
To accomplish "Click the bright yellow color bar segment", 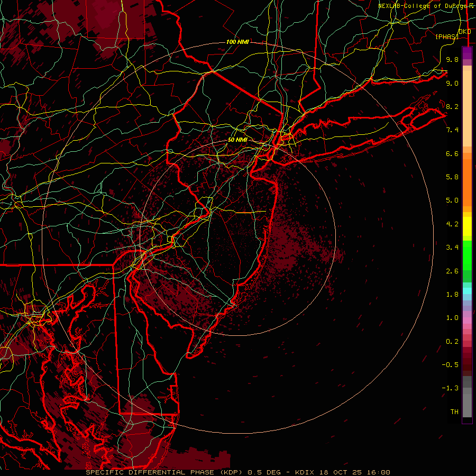I will pyautogui.click(x=467, y=226).
